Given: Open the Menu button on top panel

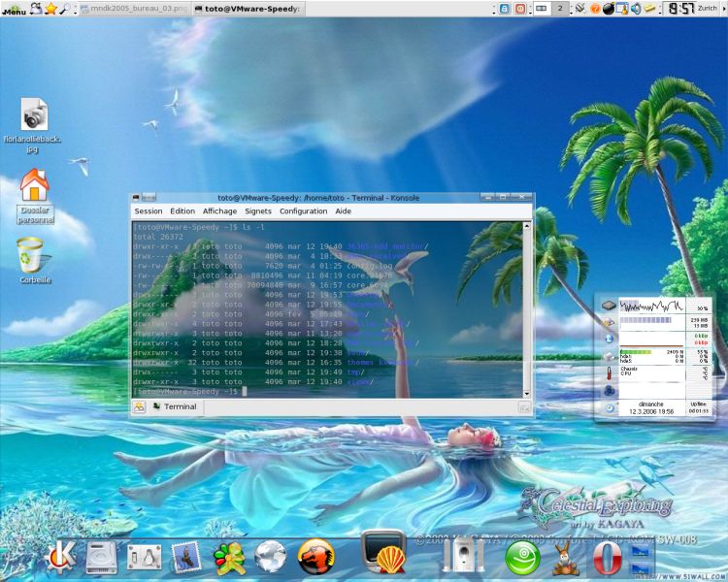Looking at the screenshot, I should click(x=15, y=9).
